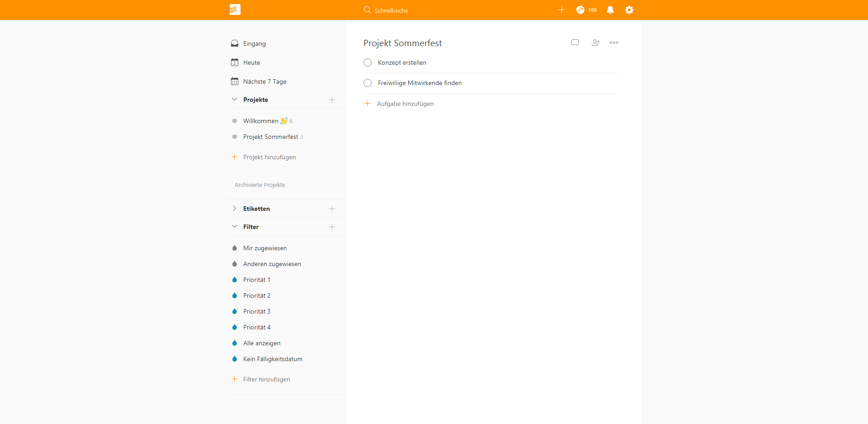Click the gray color dot of Projekt Sommerfest
This screenshot has height=424, width=868.
point(235,137)
